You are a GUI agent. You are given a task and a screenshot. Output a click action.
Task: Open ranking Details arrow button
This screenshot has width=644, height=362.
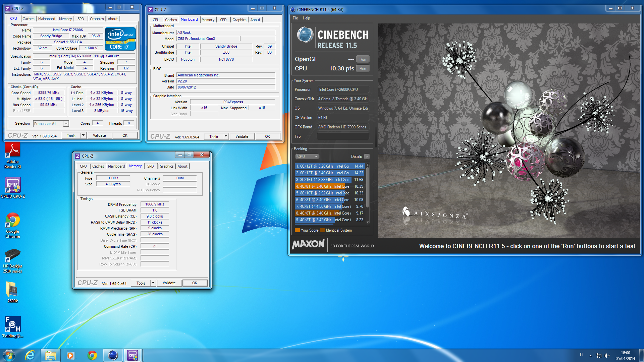(367, 157)
